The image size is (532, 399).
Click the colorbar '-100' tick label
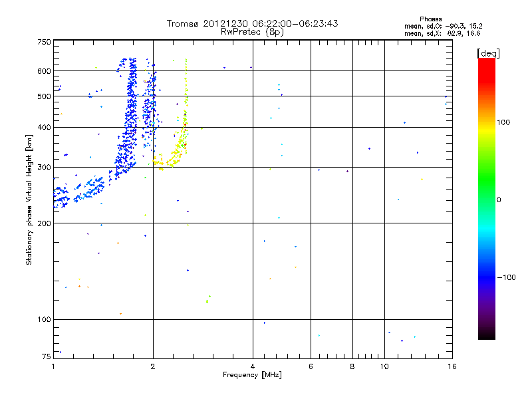[506, 277]
